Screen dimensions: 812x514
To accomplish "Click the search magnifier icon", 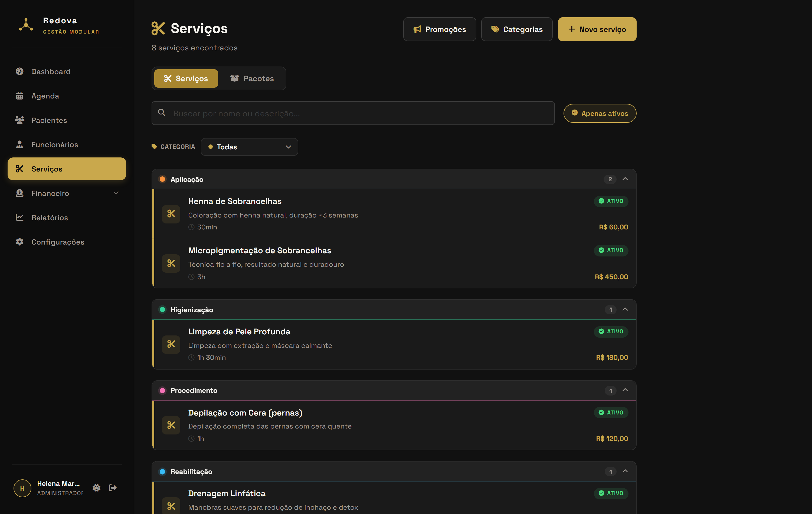I will pyautogui.click(x=162, y=113).
